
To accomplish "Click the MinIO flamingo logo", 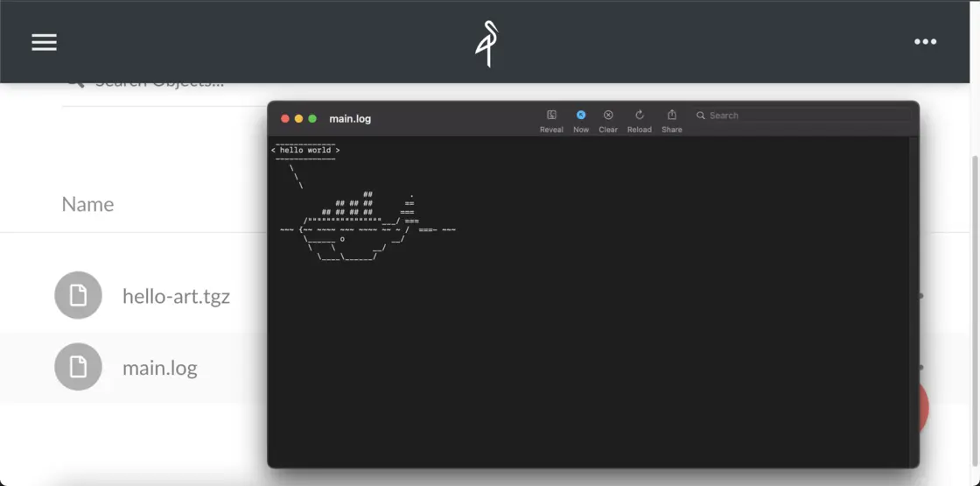I will pos(487,43).
